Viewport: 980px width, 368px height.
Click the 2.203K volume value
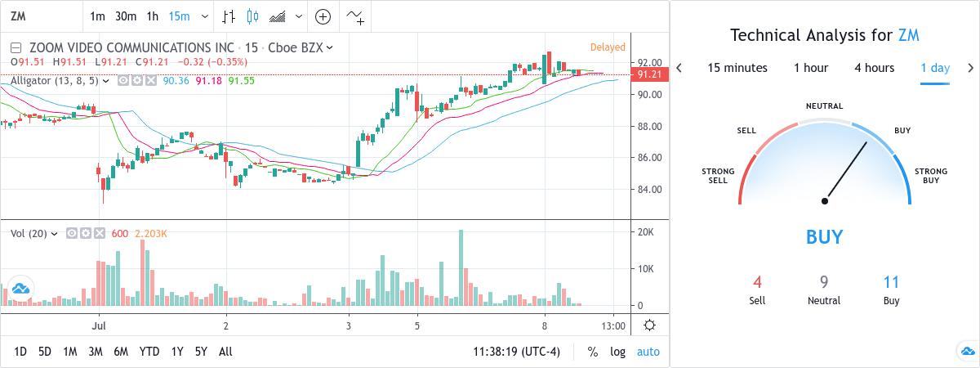pos(150,234)
